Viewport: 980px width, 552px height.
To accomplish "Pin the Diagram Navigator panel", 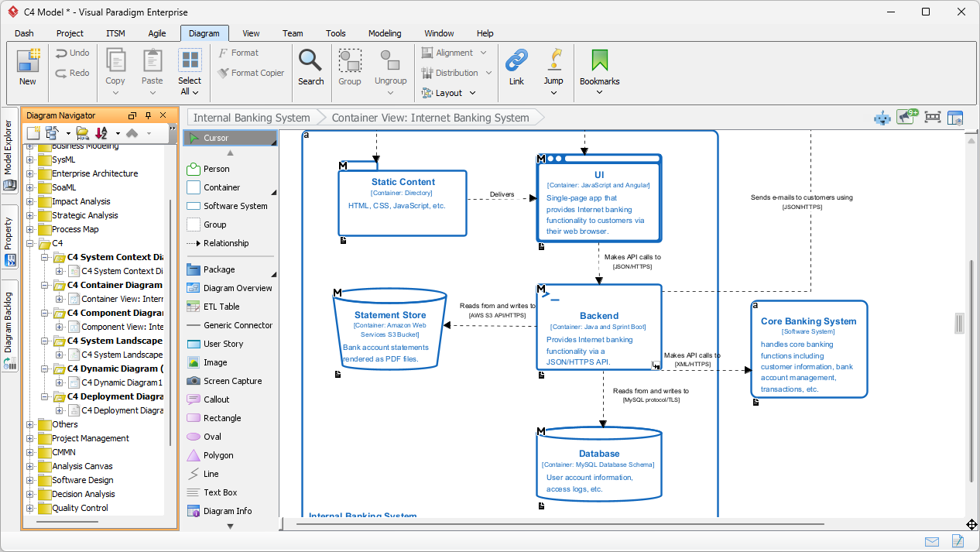I will pos(147,115).
